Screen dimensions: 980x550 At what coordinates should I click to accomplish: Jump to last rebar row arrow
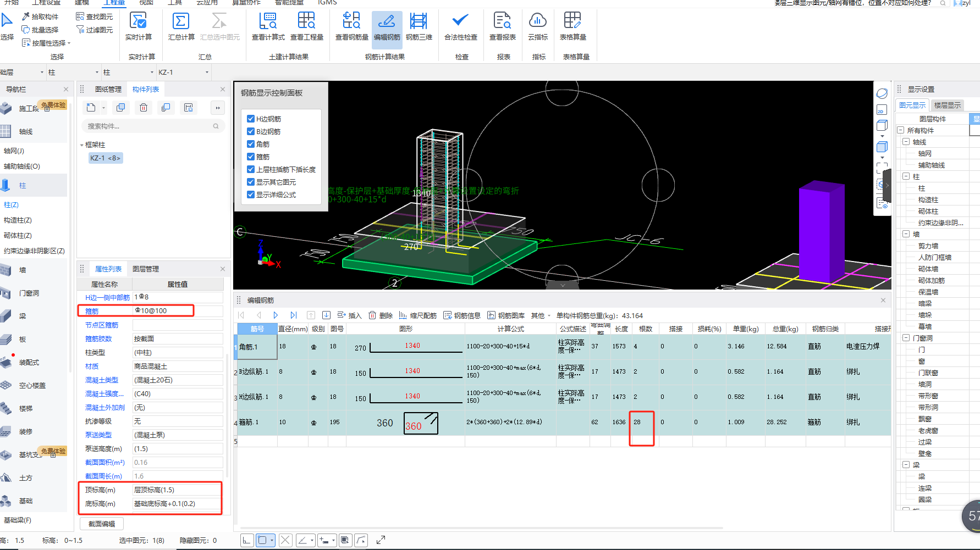pyautogui.click(x=294, y=315)
